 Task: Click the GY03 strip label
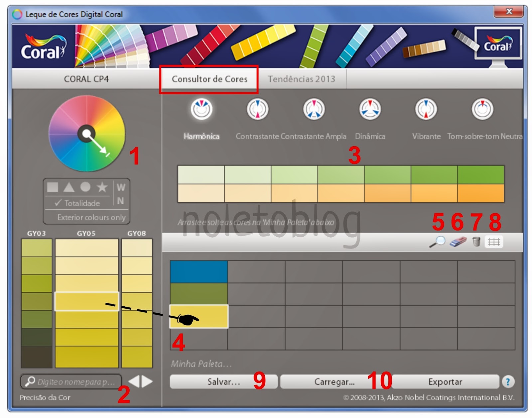(x=37, y=233)
